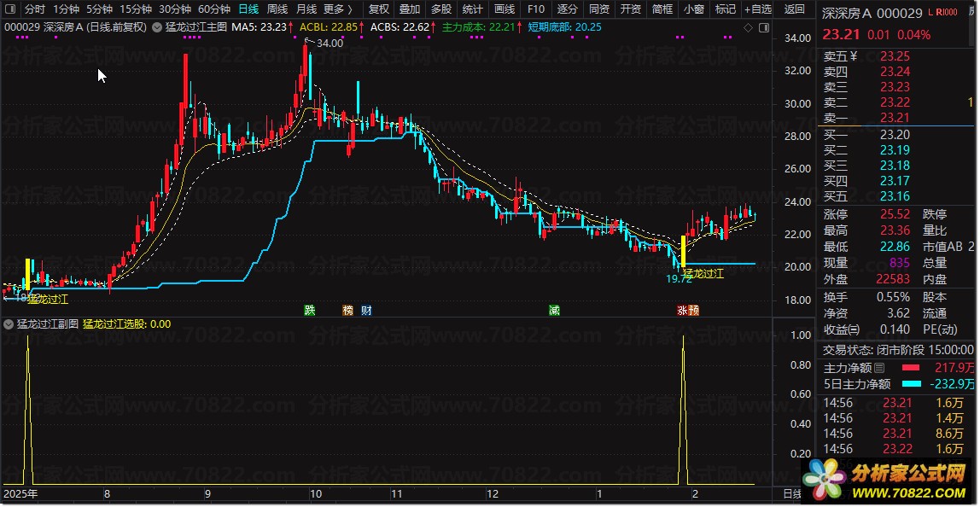Click the red 主力净额 color bar
Viewport: 980px width, 507px height.
[910, 368]
